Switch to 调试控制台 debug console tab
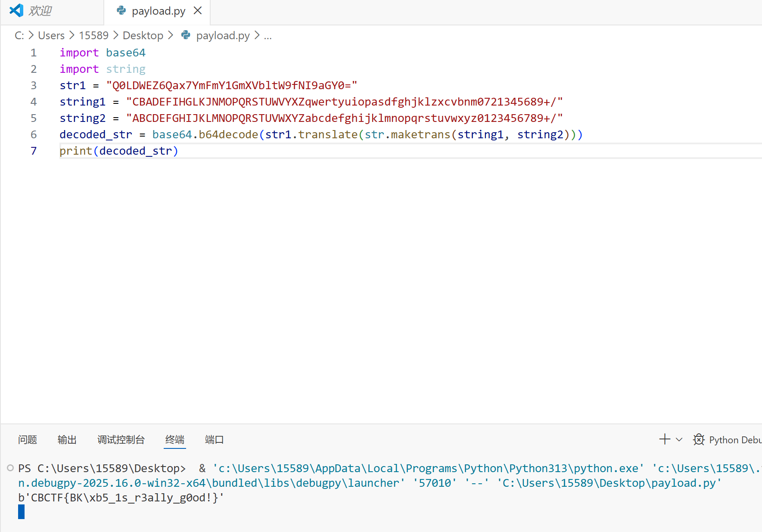Screen dimensions: 762x532 (x=121, y=439)
